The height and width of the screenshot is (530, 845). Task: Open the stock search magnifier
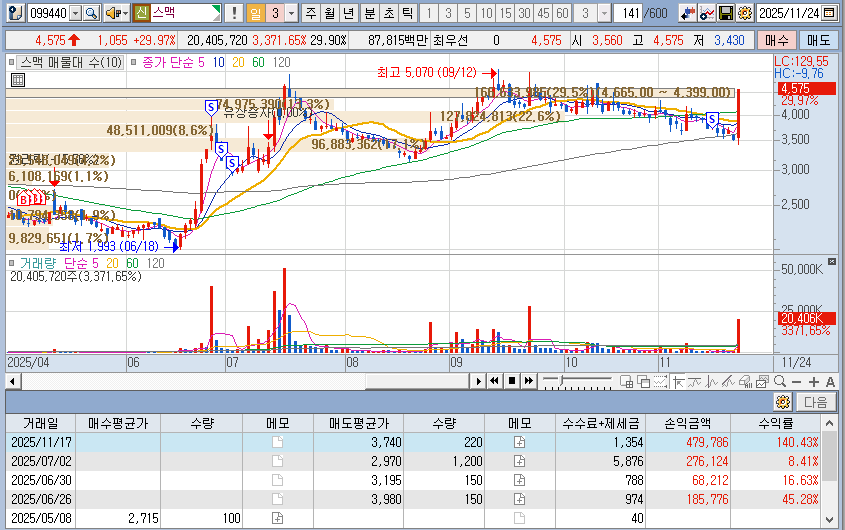click(x=92, y=13)
